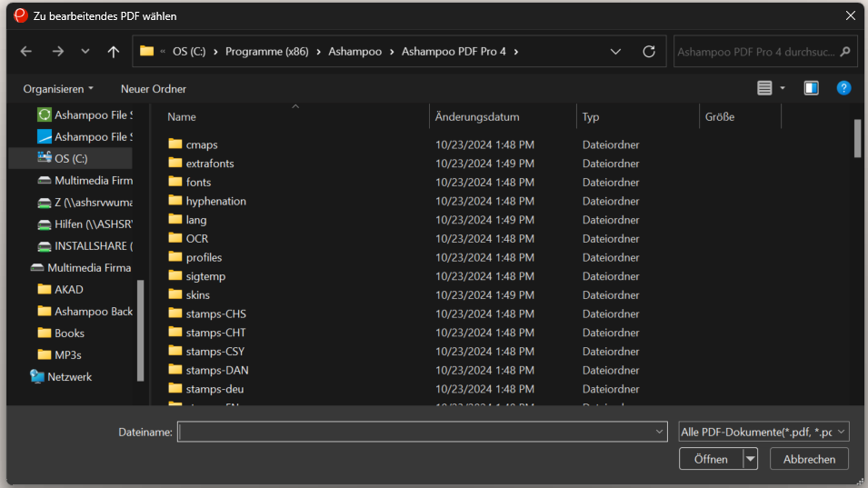The width and height of the screenshot is (868, 488).
Task: Select the fonts folder icon
Action: pos(175,182)
